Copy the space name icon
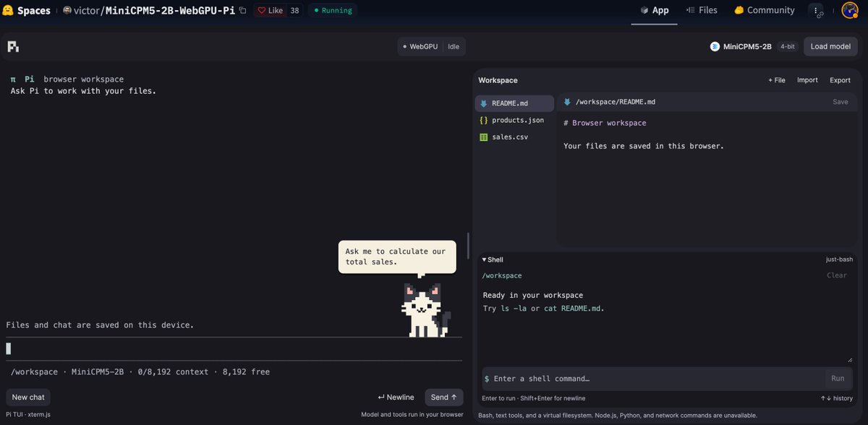The width and height of the screenshot is (868, 425). (242, 11)
